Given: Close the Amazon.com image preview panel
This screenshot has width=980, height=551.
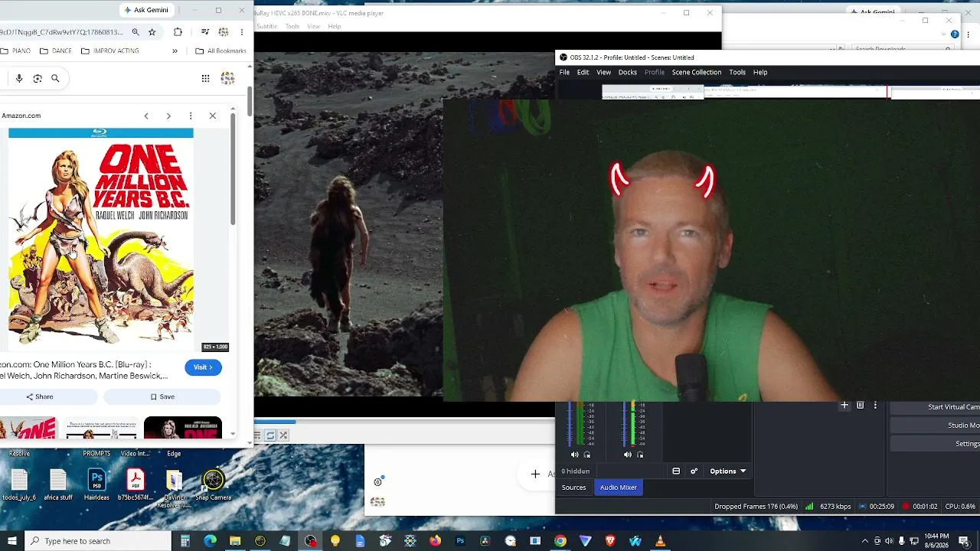Looking at the screenshot, I should (212, 116).
